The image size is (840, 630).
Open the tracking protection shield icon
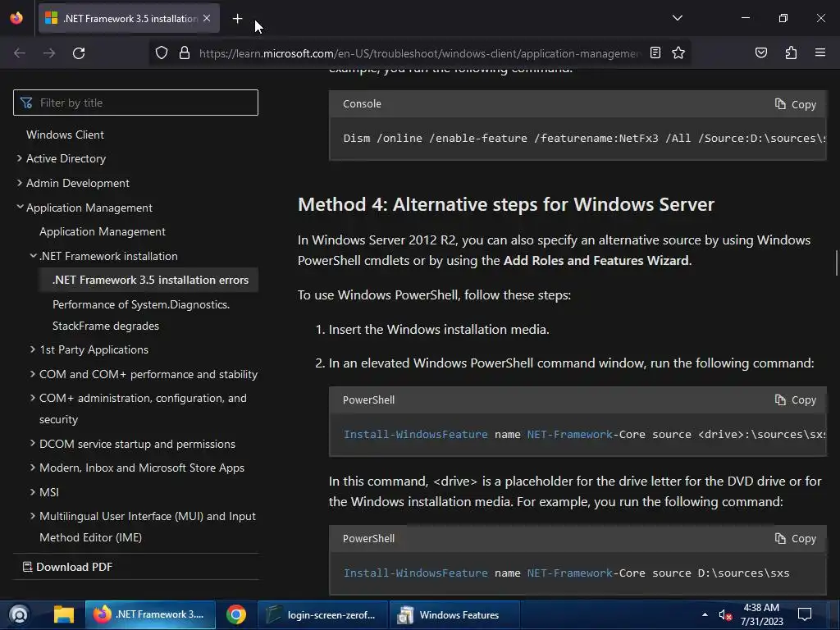pos(162,53)
